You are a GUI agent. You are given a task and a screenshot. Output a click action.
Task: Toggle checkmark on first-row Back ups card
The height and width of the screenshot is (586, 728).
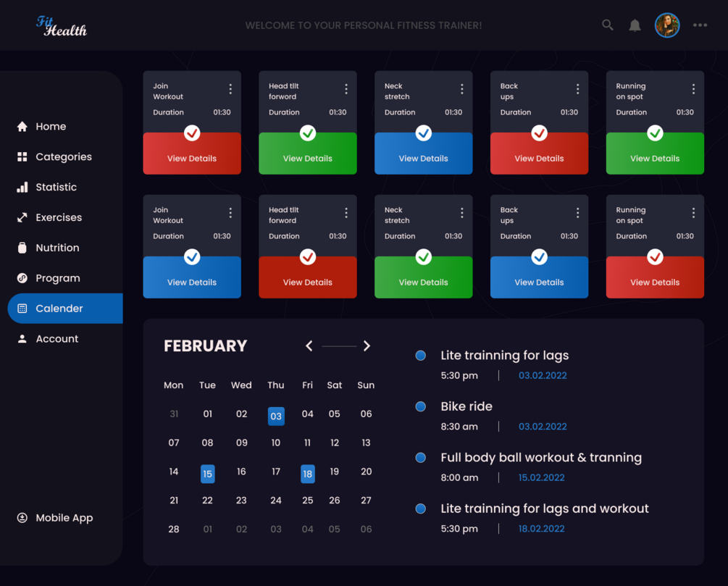(539, 133)
